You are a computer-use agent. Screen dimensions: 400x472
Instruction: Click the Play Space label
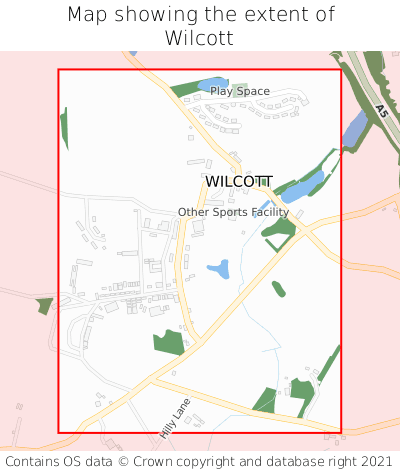click(x=240, y=91)
